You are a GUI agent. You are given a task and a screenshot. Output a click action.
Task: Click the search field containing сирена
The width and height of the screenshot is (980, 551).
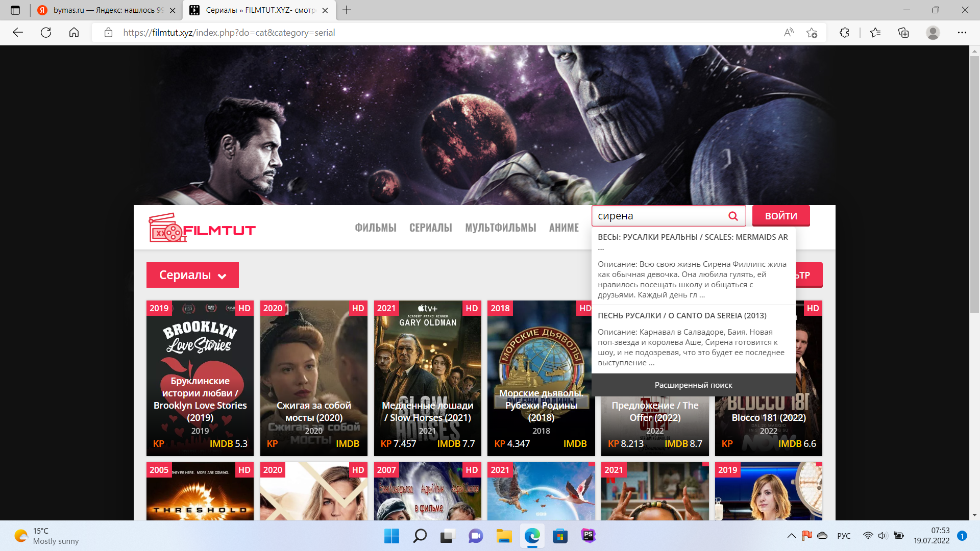click(658, 216)
